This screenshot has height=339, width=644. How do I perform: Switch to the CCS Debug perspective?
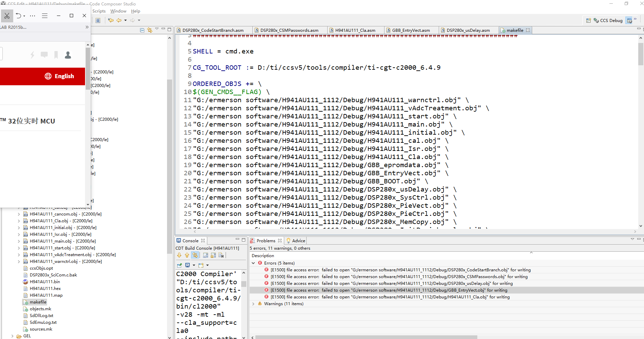point(608,20)
